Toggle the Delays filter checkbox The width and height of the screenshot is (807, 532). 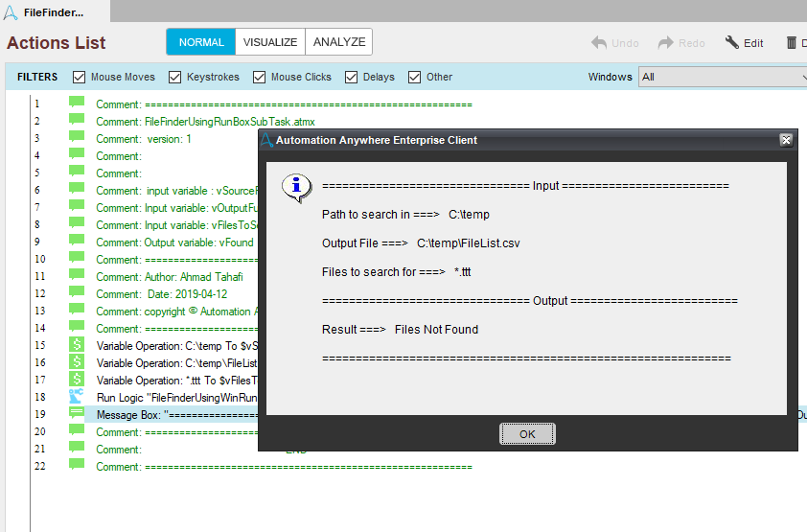click(351, 78)
